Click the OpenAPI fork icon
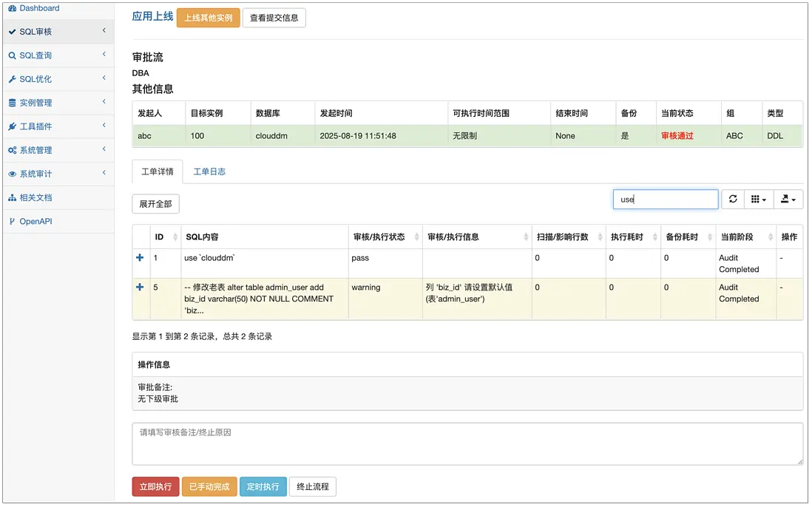The width and height of the screenshot is (812, 507). tap(12, 221)
